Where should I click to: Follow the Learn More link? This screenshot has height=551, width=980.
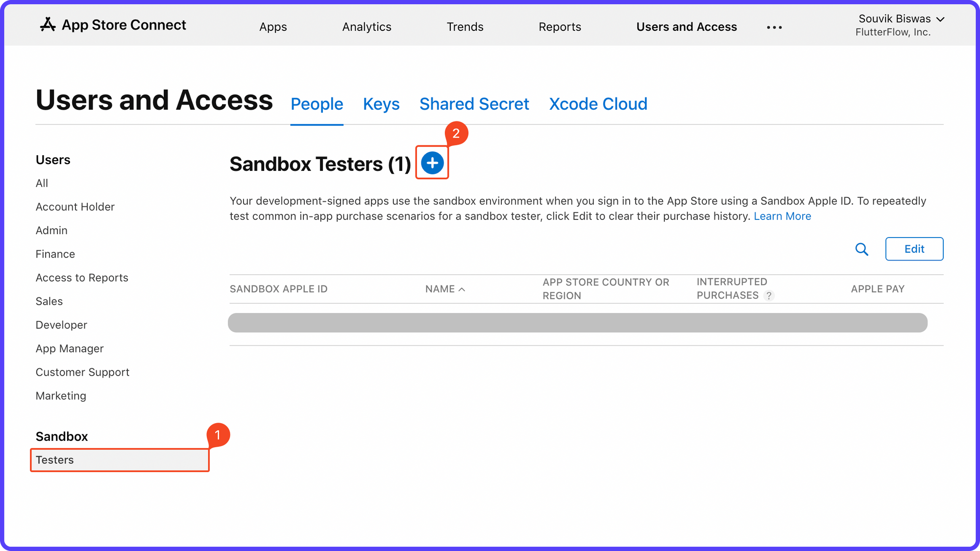click(782, 216)
